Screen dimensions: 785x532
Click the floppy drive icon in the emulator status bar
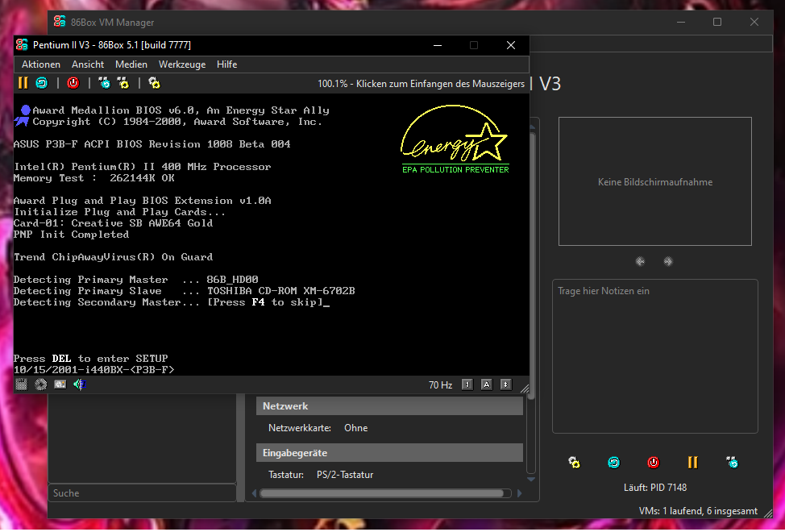tap(21, 384)
